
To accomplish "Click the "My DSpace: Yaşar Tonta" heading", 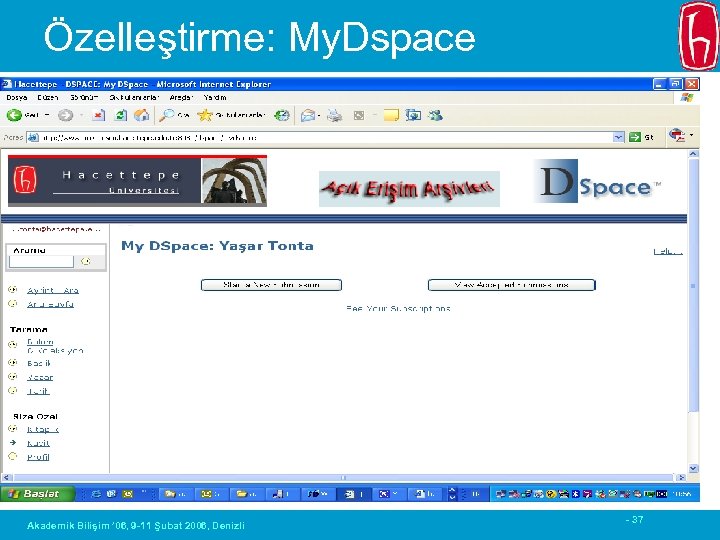I will click(x=217, y=246).
